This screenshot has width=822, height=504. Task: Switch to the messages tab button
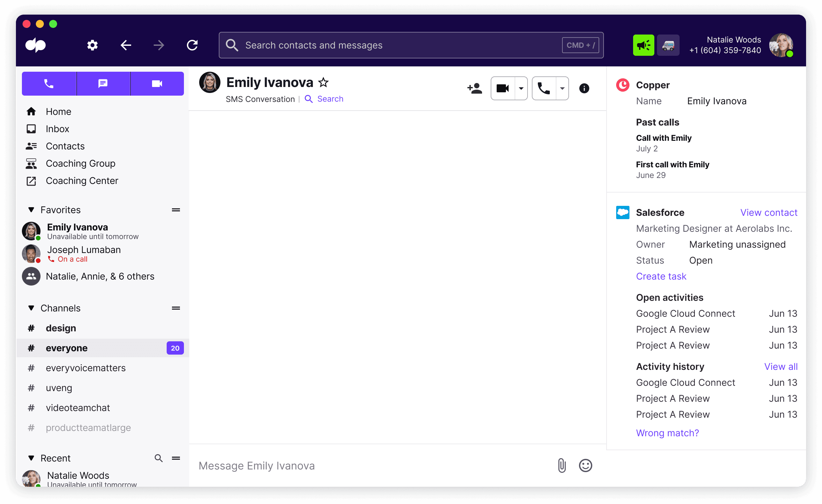(103, 83)
